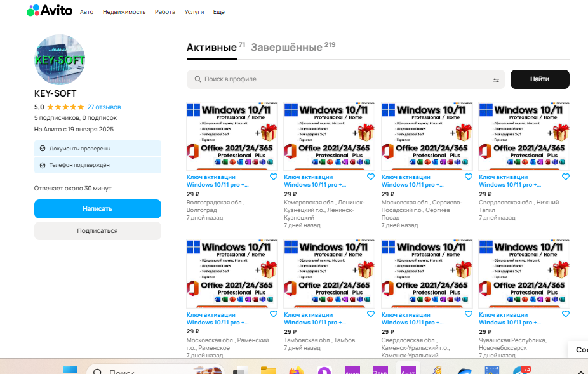
Task: Click the Подписаться button
Action: 98,230
